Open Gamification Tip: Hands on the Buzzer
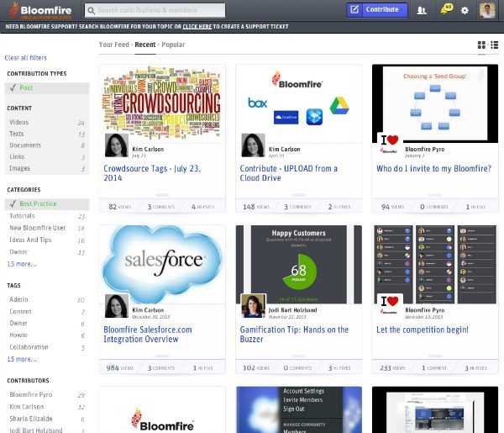Viewport: 504px width, 433px height. coord(294,335)
